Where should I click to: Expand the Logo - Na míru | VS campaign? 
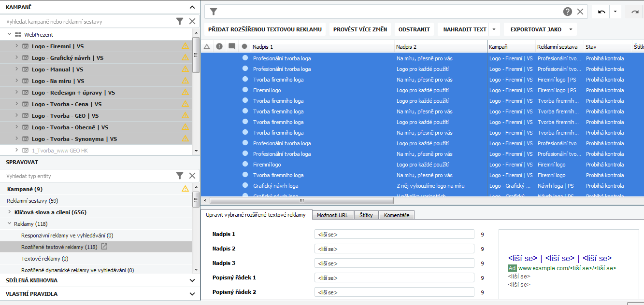16,81
